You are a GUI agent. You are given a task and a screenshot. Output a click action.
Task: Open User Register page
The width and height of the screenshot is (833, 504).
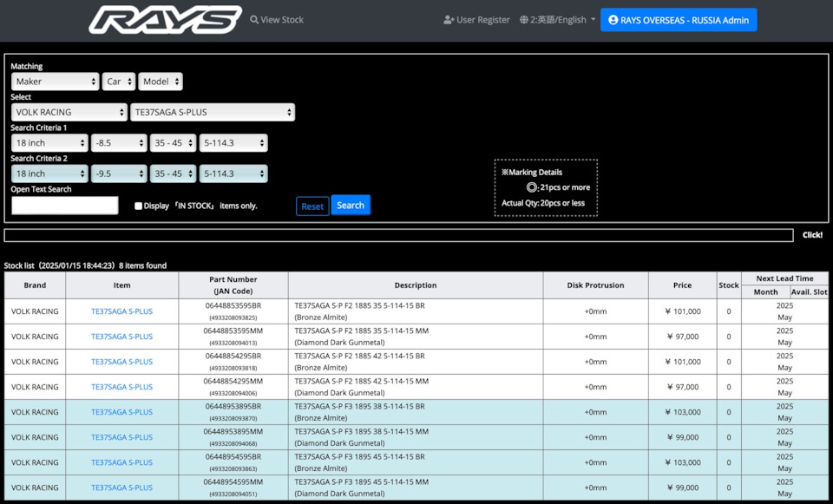click(x=476, y=20)
